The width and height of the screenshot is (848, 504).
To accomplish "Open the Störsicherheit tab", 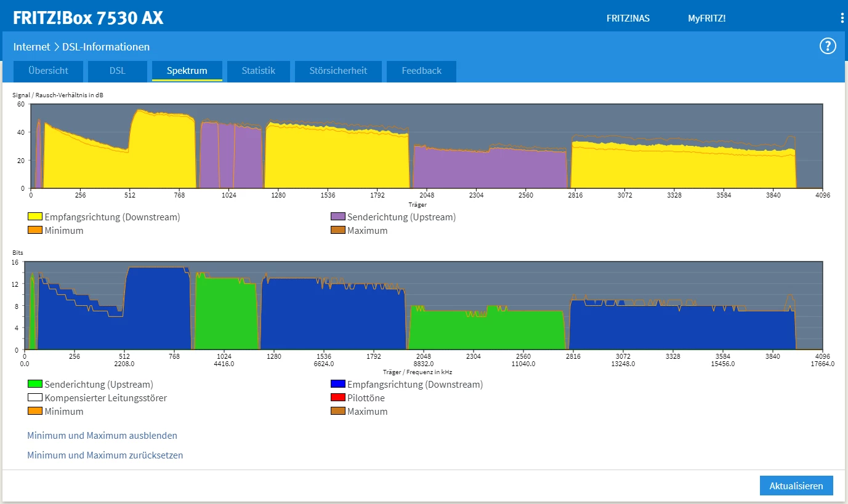I will coord(338,71).
